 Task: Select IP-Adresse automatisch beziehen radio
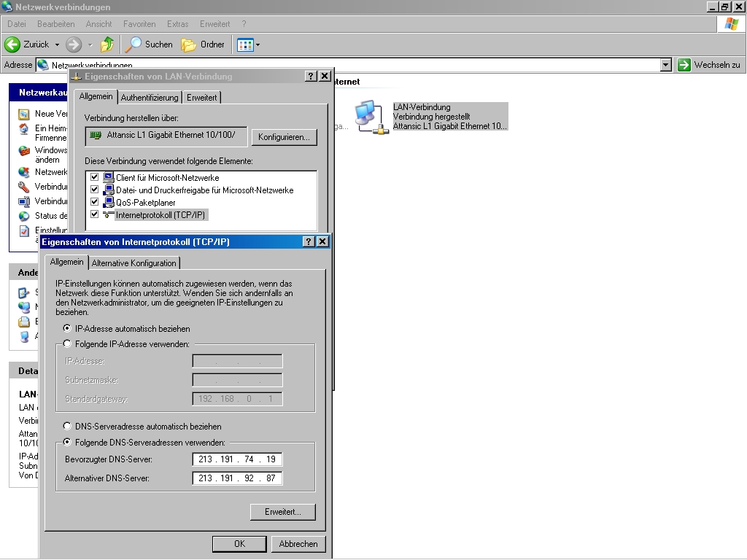pyautogui.click(x=67, y=328)
